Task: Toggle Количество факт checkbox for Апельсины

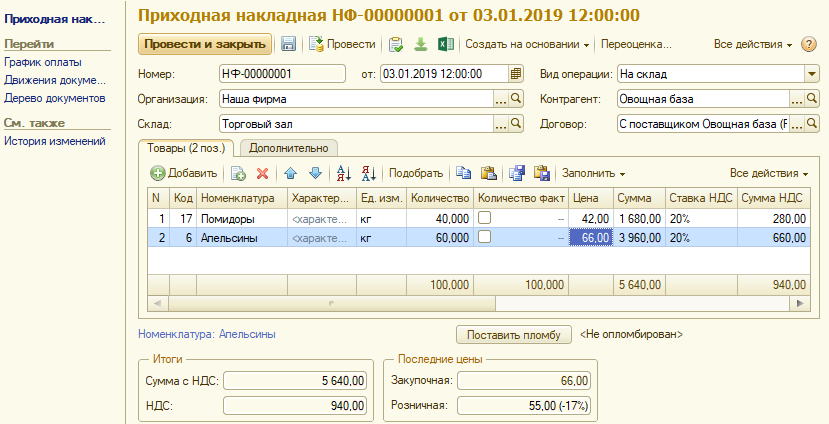Action: (x=485, y=237)
